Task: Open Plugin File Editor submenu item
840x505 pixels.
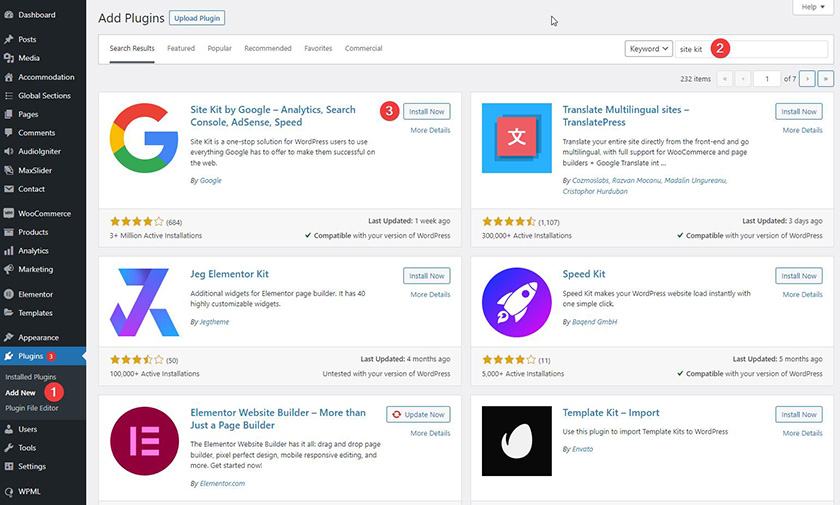Action: click(32, 408)
